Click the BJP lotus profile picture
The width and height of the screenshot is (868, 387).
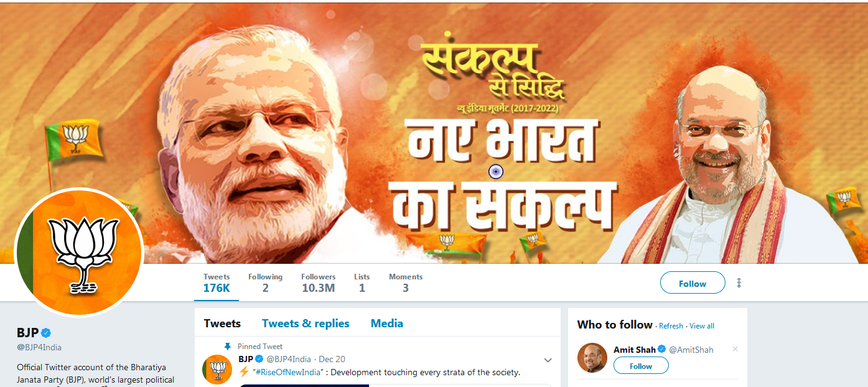(x=79, y=252)
